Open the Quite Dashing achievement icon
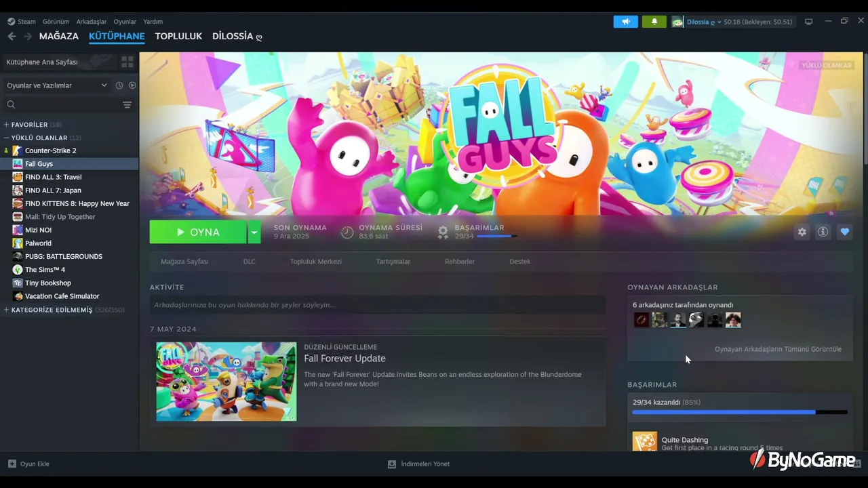868x488 pixels. tap(644, 442)
